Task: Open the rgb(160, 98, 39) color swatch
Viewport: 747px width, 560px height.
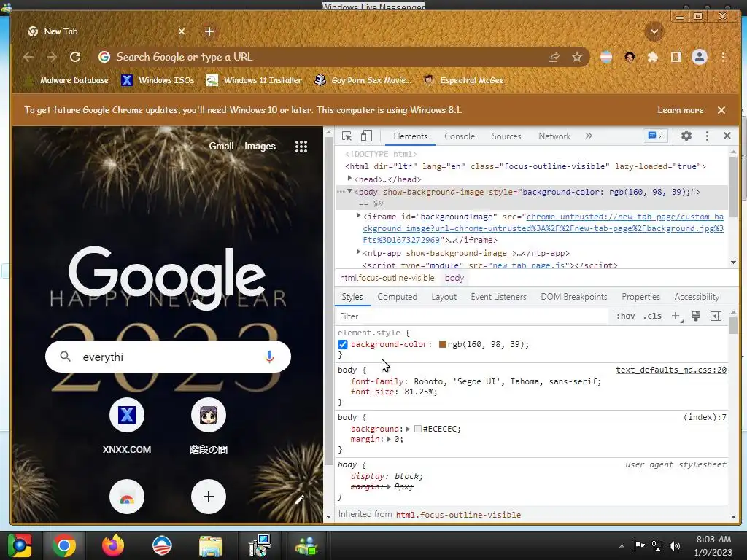Action: (x=443, y=344)
